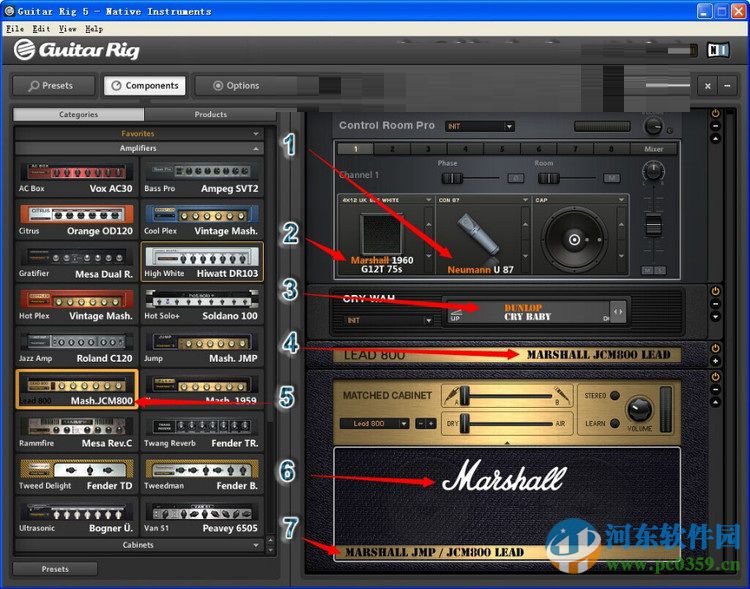This screenshot has width=750, height=589.
Task: Click the bottom Presets button
Action: [x=55, y=569]
